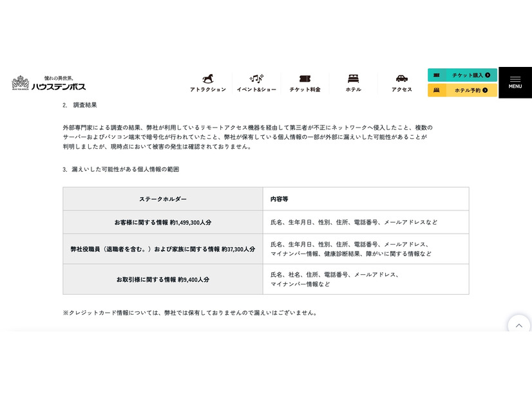Click the yellow ホテル予約 button
The height and width of the screenshot is (399, 532).
tap(462, 90)
